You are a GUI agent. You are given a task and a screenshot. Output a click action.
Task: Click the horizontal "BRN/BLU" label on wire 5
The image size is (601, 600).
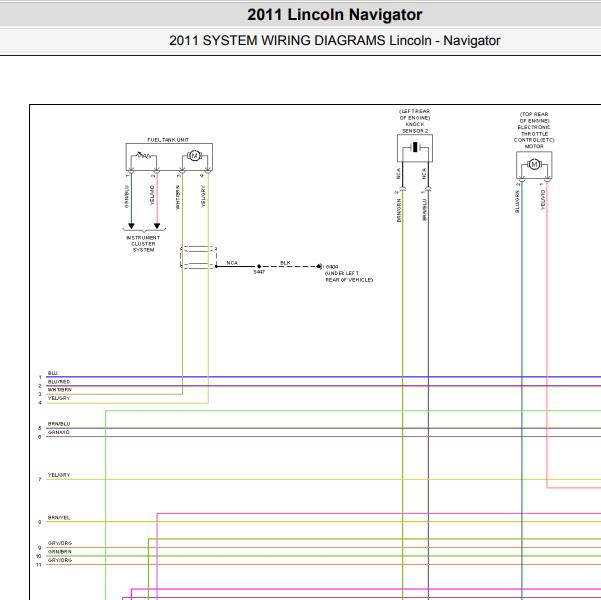[x=59, y=424]
